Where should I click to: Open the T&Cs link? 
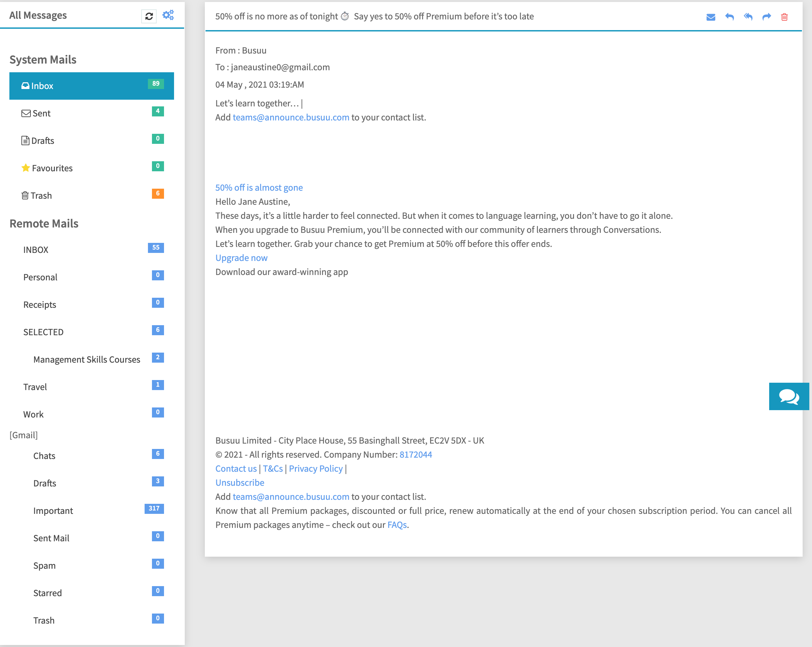[x=273, y=469]
